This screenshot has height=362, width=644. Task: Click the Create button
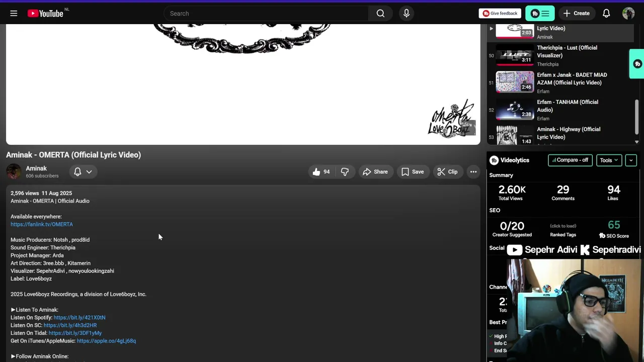(x=577, y=14)
